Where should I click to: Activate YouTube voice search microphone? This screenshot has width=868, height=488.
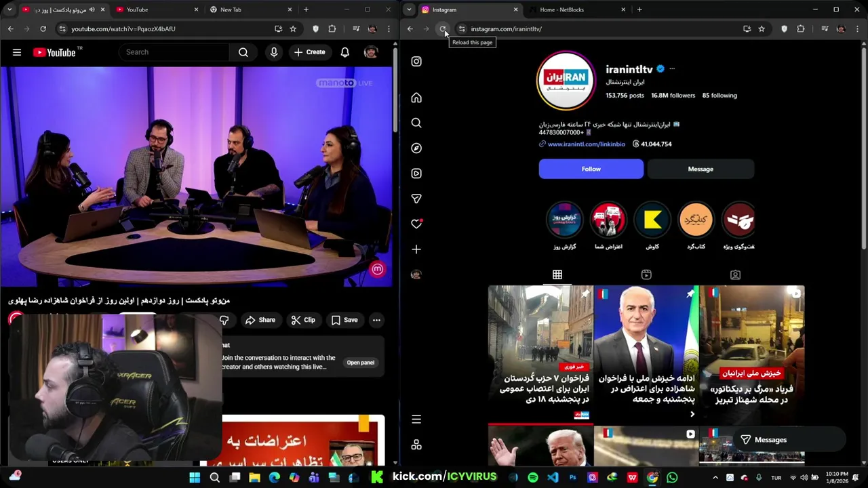pyautogui.click(x=274, y=52)
